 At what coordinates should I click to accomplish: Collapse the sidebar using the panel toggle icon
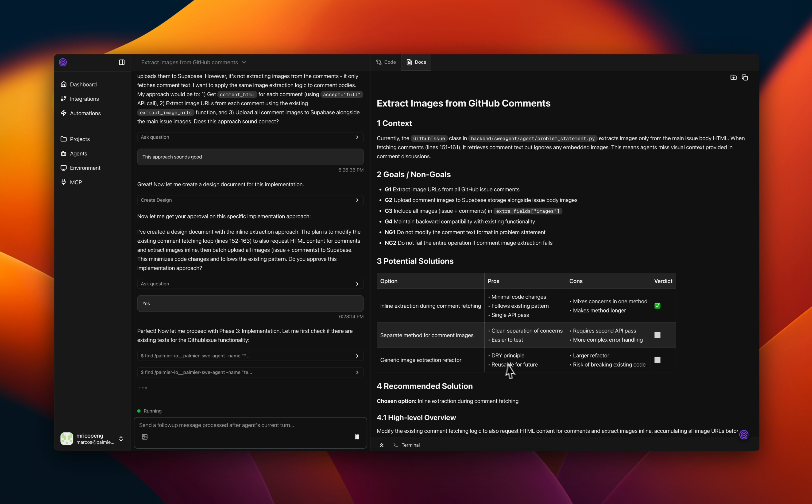coord(121,62)
